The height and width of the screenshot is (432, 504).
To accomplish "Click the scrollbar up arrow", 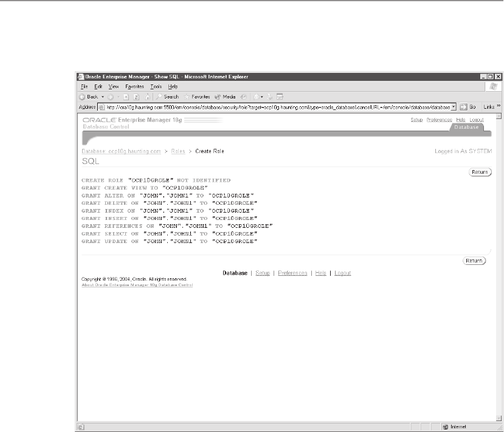I will [499, 117].
